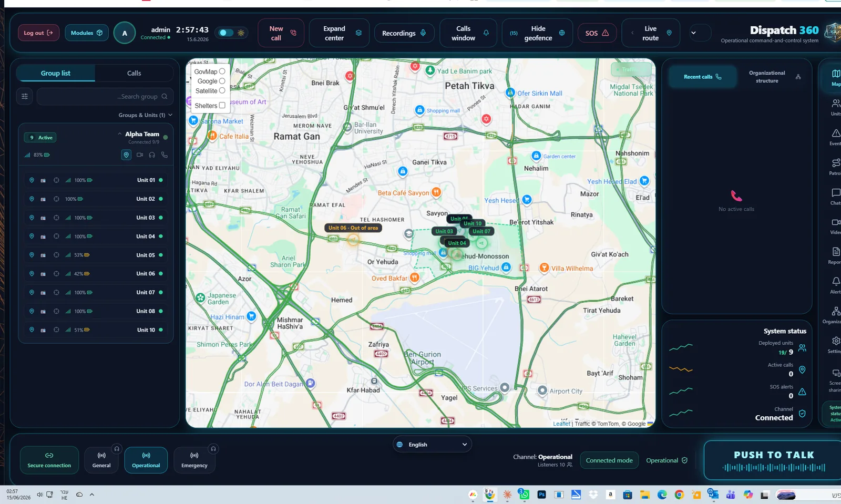Select the Google map layer radio
This screenshot has height=504, width=841.
click(222, 81)
